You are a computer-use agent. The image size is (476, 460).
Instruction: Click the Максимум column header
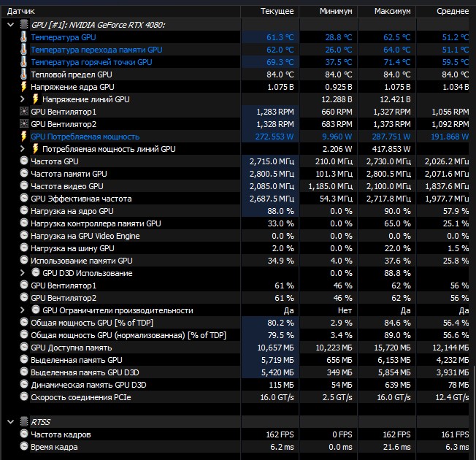(392, 12)
